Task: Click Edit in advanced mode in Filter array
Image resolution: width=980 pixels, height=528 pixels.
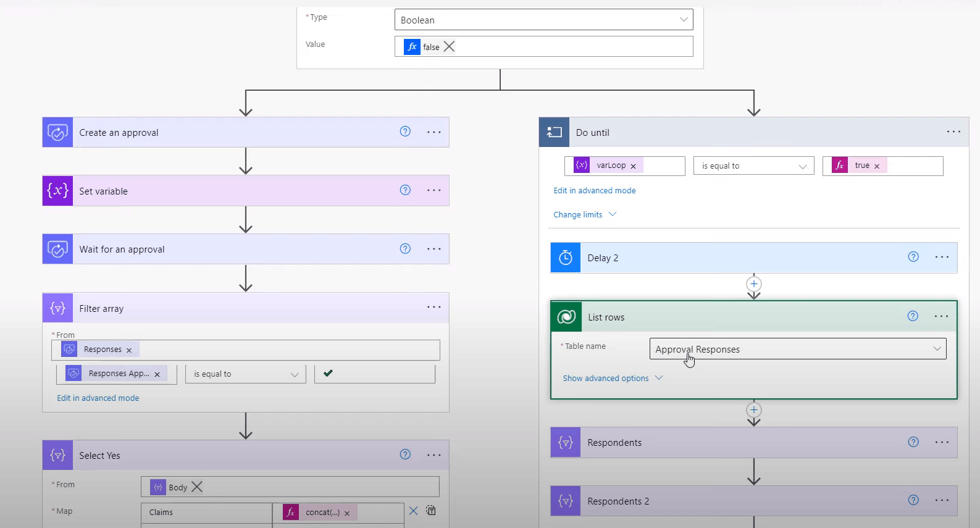Action: click(98, 398)
